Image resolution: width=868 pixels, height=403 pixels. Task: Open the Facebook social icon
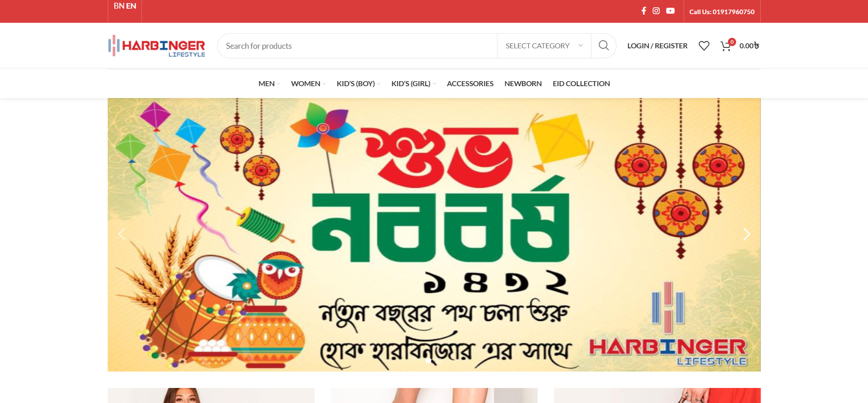pyautogui.click(x=643, y=10)
